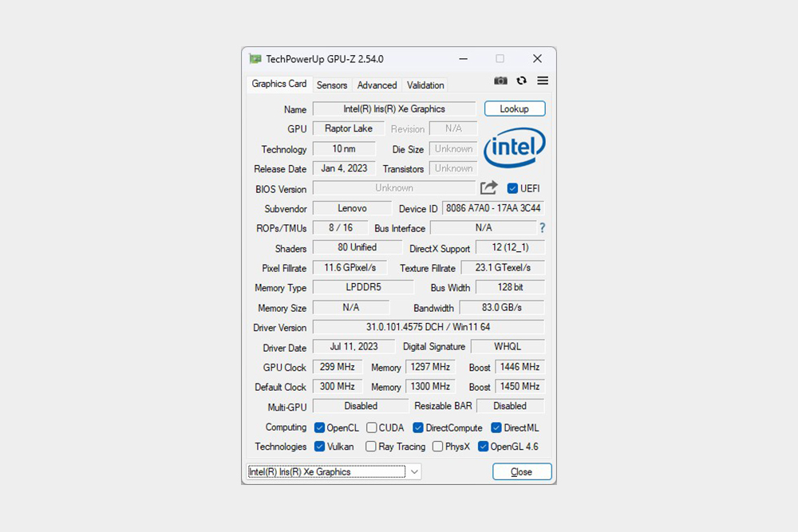798x532 pixels.
Task: Click the Die Size Unknown field
Action: tap(453, 149)
